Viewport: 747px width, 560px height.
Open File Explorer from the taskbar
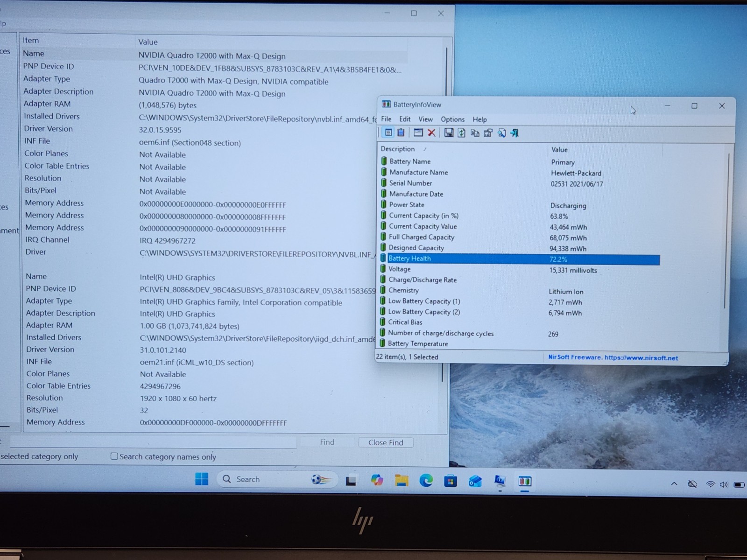click(402, 480)
